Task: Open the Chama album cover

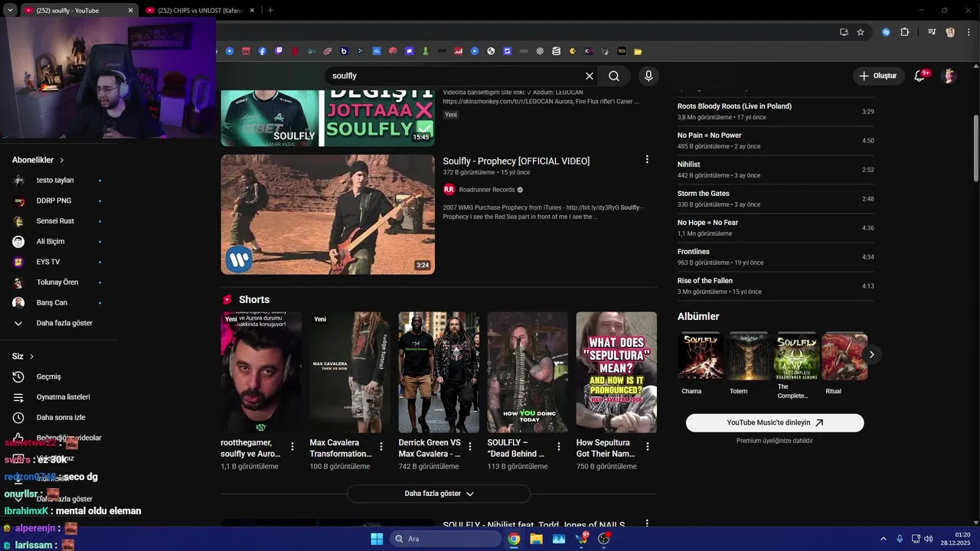Action: click(701, 356)
